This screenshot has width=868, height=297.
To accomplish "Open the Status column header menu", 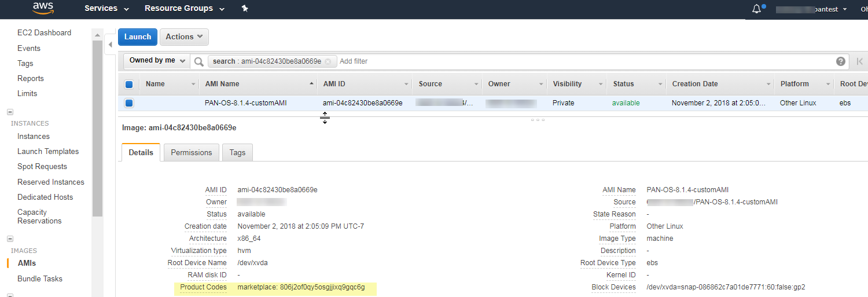I will pos(661,85).
